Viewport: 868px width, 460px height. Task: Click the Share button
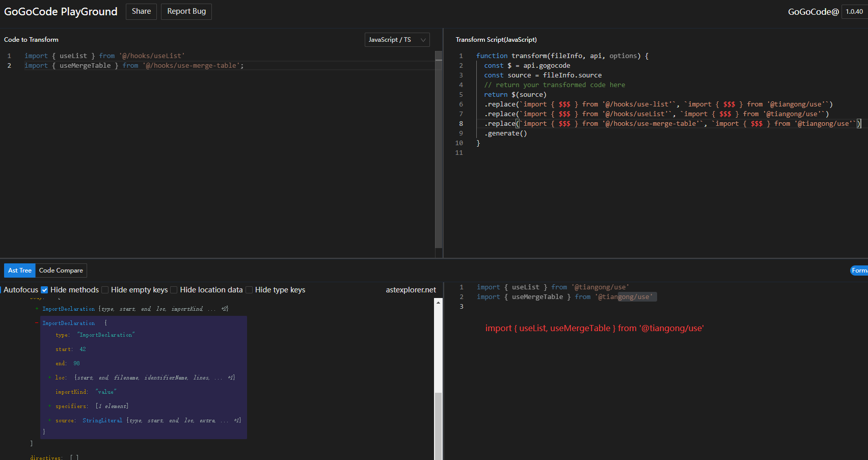[x=141, y=11]
